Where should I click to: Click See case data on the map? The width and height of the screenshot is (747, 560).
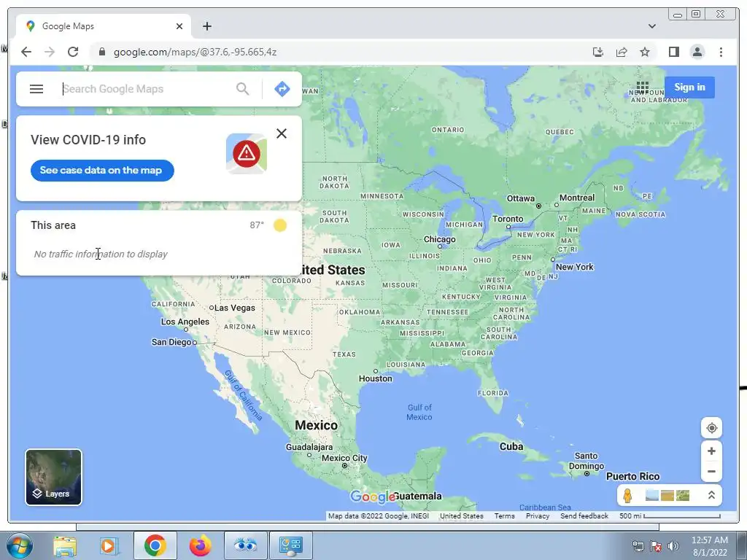pos(102,171)
